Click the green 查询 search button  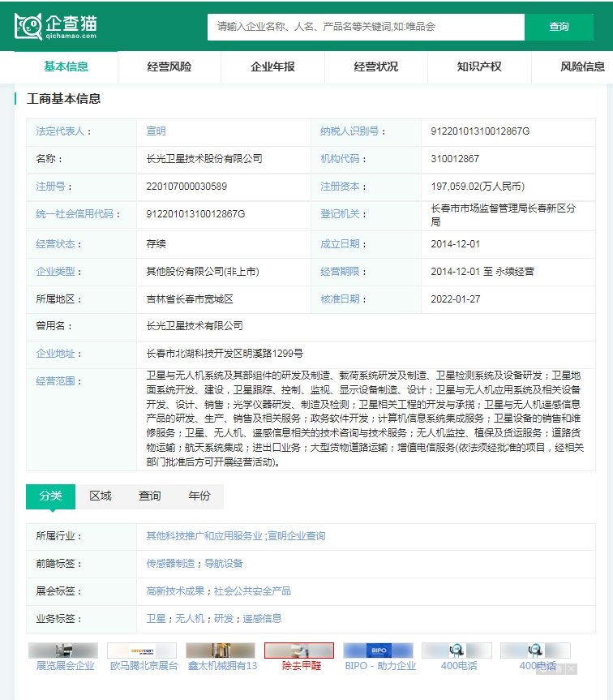click(559, 27)
